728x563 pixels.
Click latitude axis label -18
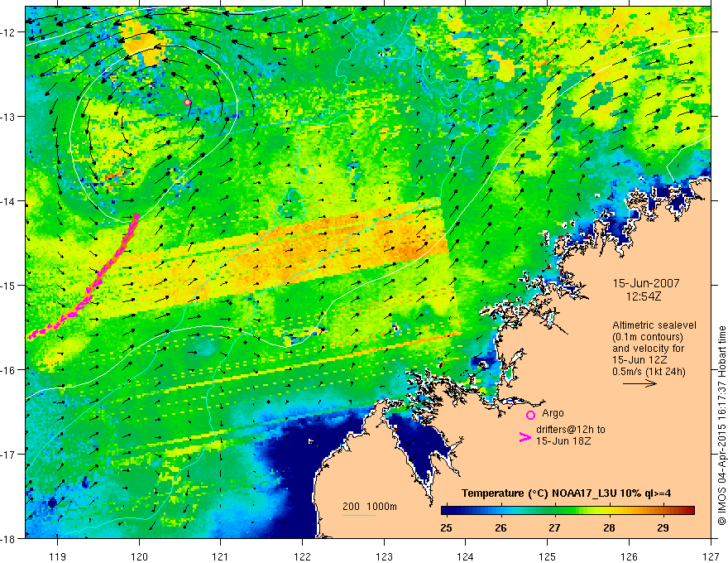point(9,538)
